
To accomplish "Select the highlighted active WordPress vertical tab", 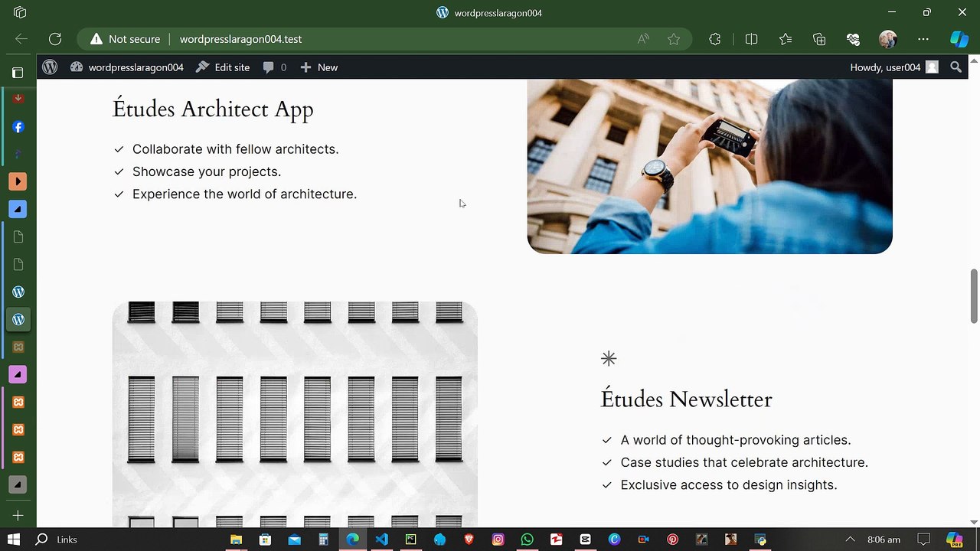I will pyautogui.click(x=18, y=319).
